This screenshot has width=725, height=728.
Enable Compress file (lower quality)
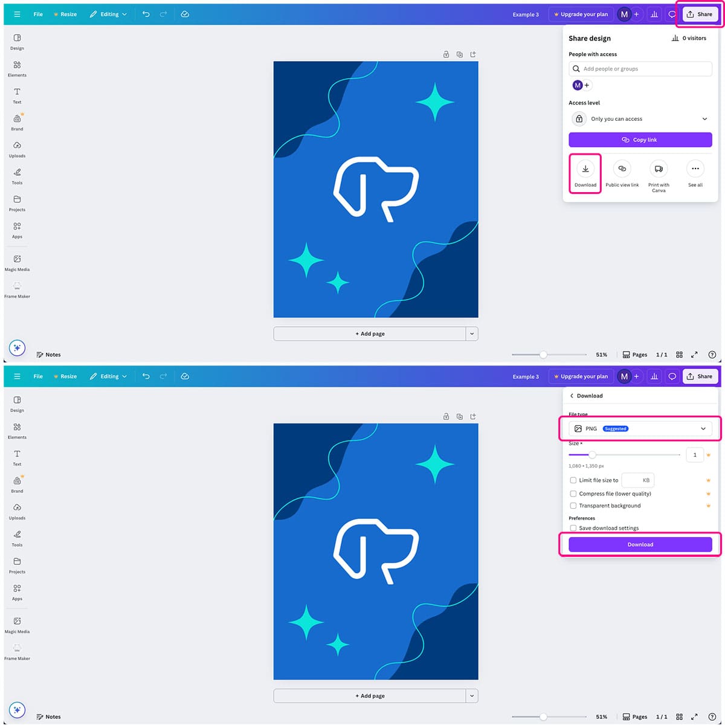(573, 494)
